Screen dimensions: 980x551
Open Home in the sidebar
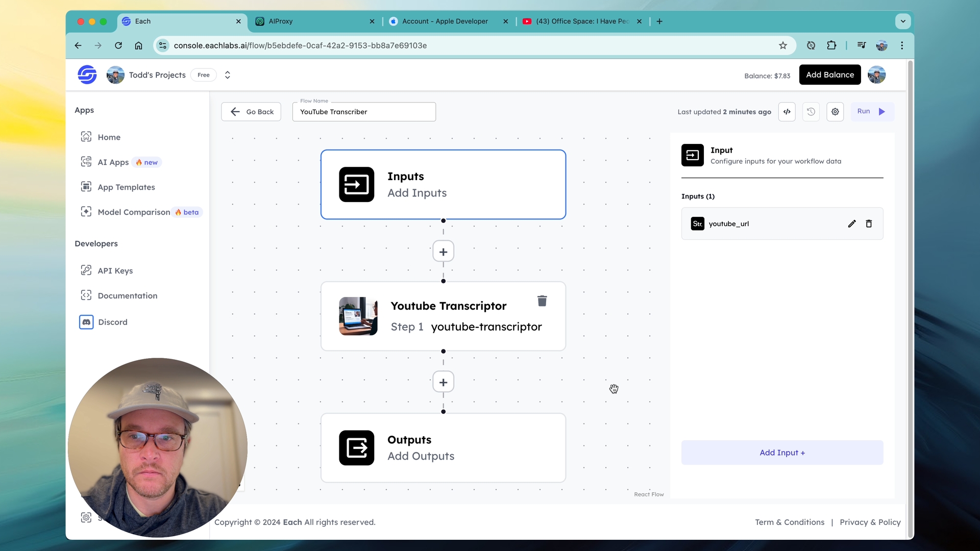[109, 137]
